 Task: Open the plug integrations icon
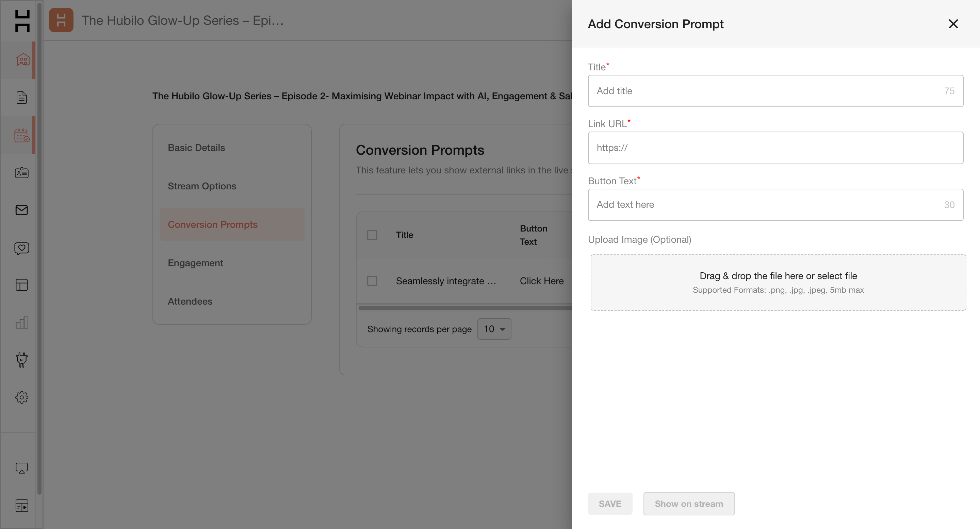point(22,359)
